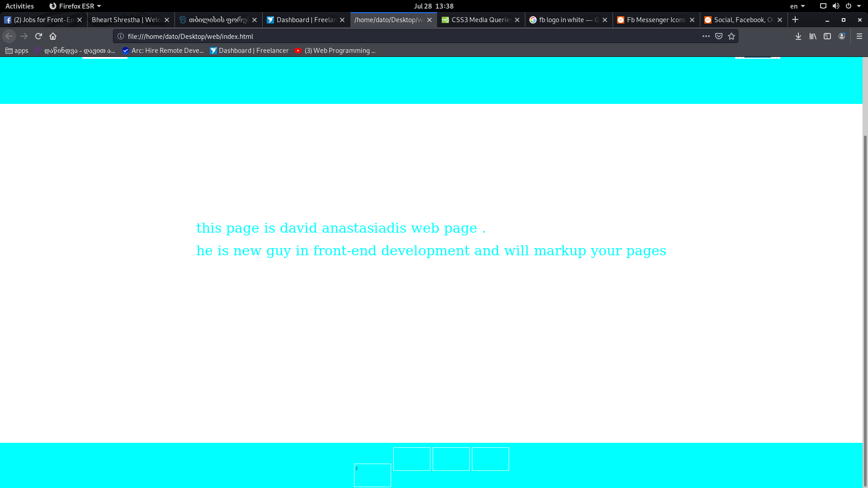This screenshot has height=488, width=868.
Task: Open the library bookshelf icon
Action: (813, 36)
